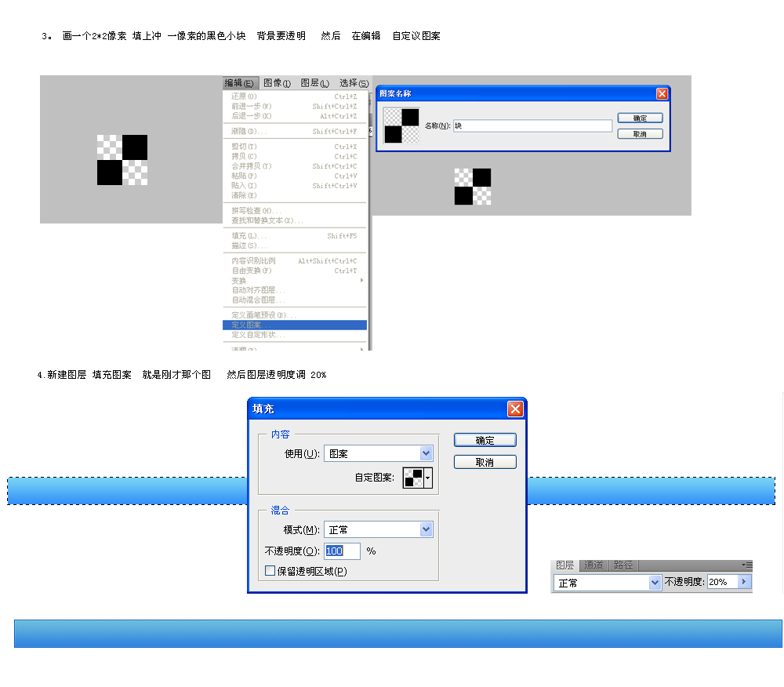Viewport: 784px width, 687px height.
Task: Open the layer 不透明度 slider arrow
Action: click(743, 582)
